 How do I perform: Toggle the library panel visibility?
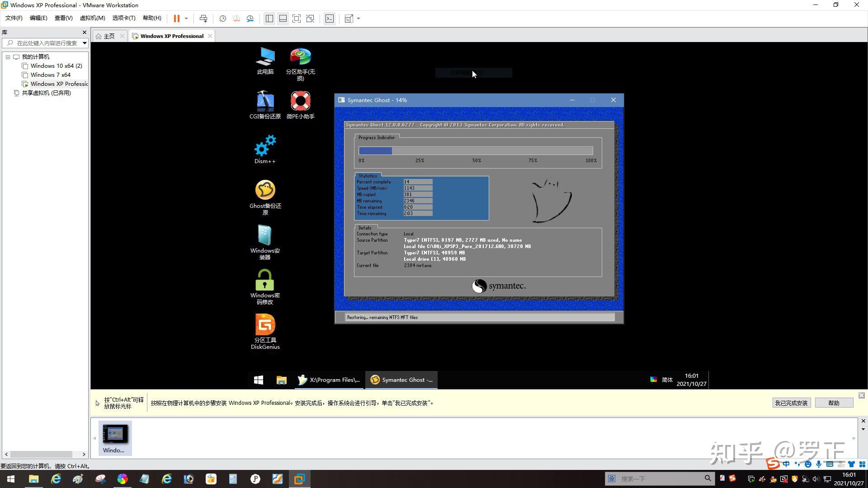(269, 19)
